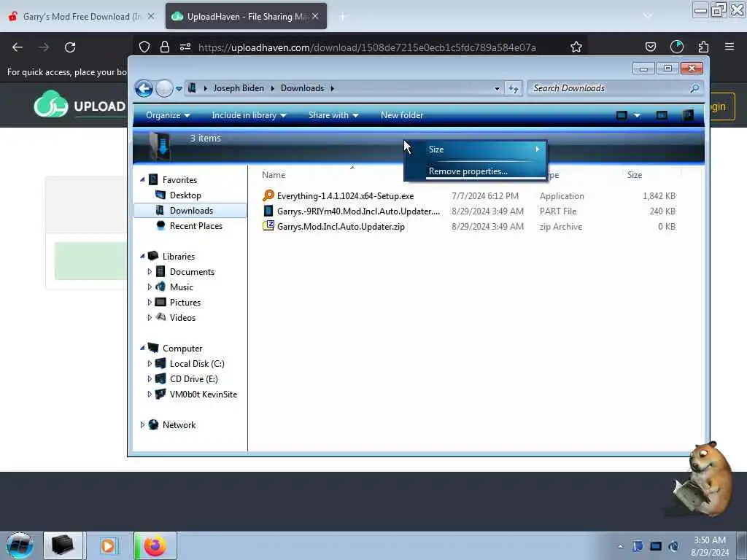Open a new Firefox tab
The image size is (747, 560).
click(343, 17)
